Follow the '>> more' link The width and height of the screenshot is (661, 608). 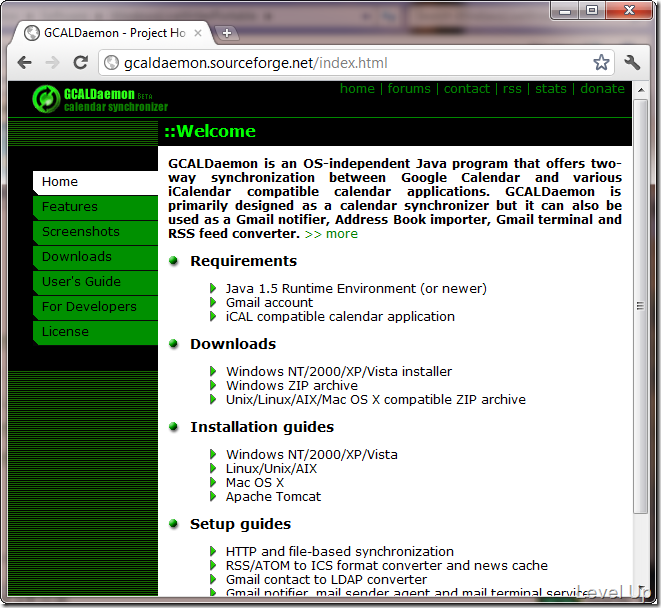pyautogui.click(x=331, y=234)
